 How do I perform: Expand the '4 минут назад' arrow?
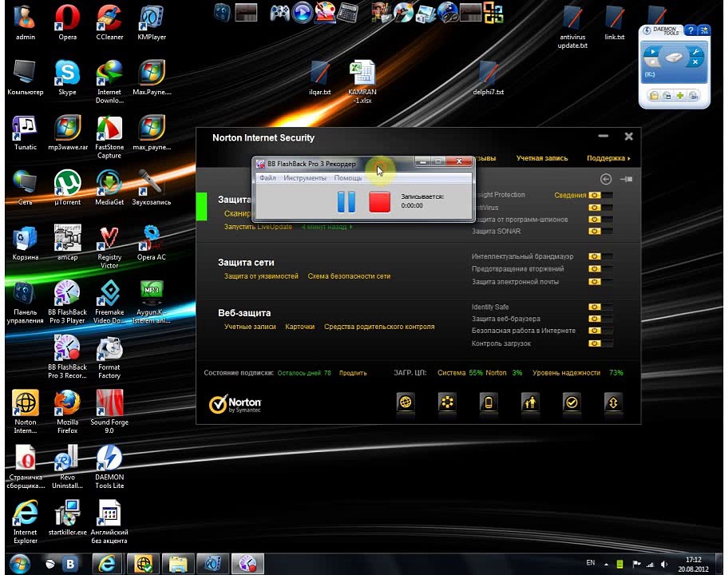351,227
